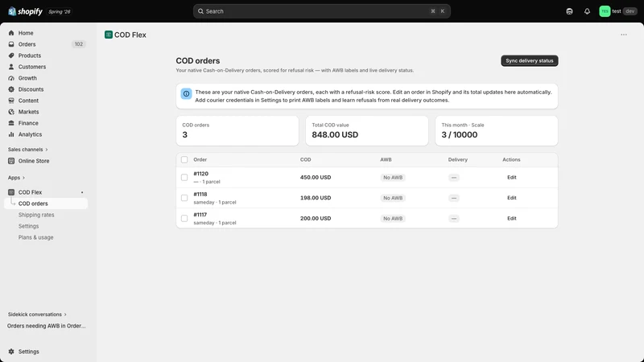Open the notifications bell
This screenshot has height=362, width=644.
click(588, 11)
